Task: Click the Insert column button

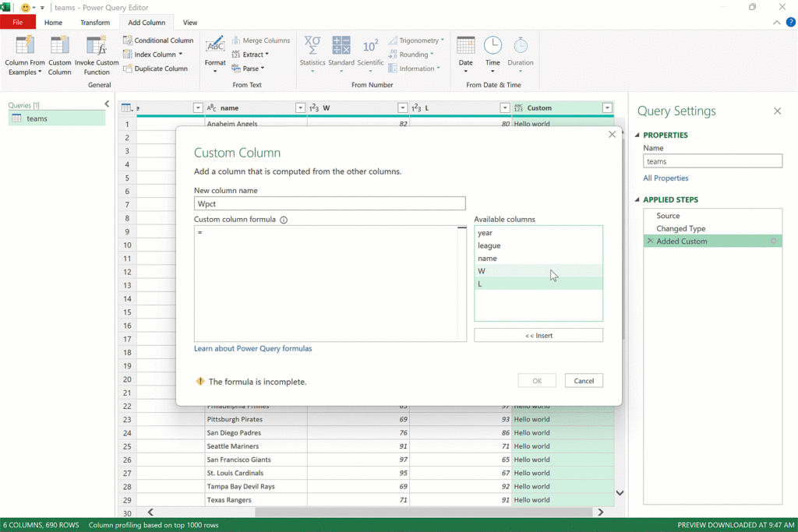Action: (x=538, y=335)
